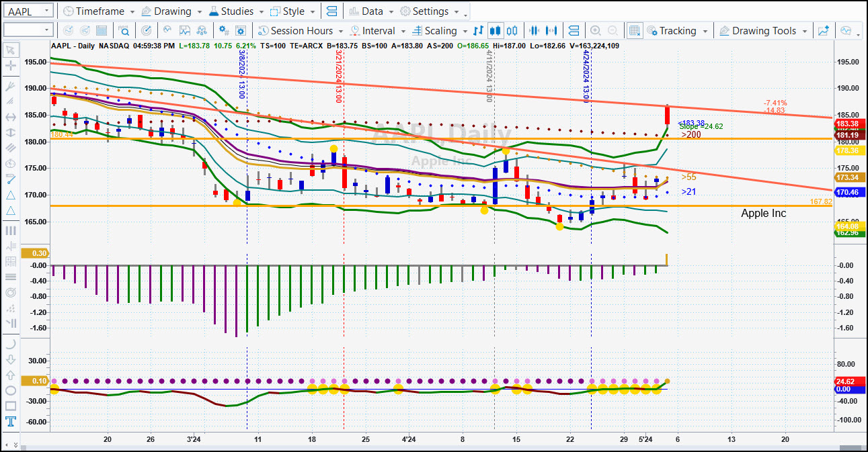Viewport: 868px width, 452px height.
Task: Click the increase bar spacing icon
Action: pos(552,31)
